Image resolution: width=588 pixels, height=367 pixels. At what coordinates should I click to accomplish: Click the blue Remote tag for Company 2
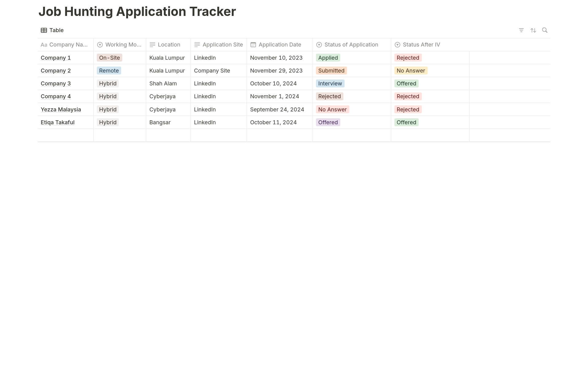tap(109, 71)
